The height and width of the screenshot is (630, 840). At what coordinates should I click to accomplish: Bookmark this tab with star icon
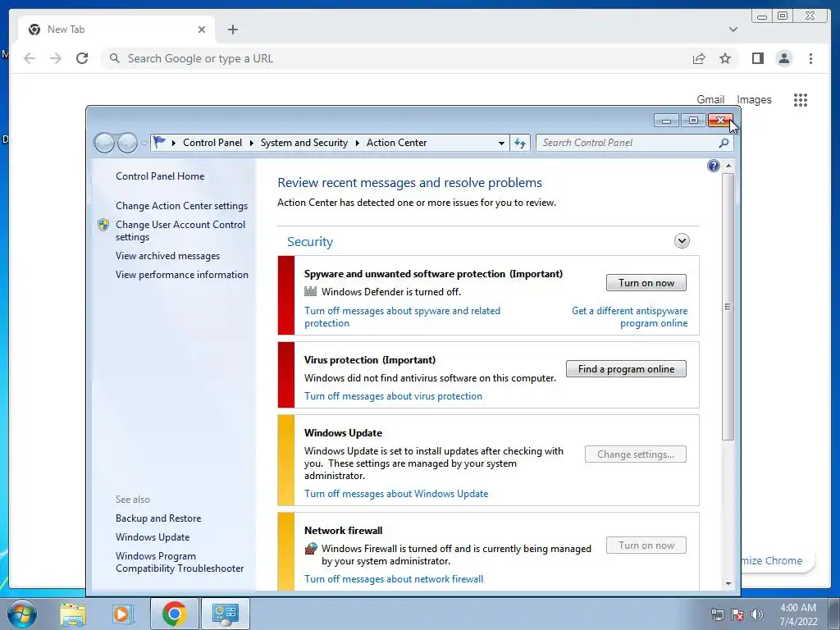(x=725, y=58)
